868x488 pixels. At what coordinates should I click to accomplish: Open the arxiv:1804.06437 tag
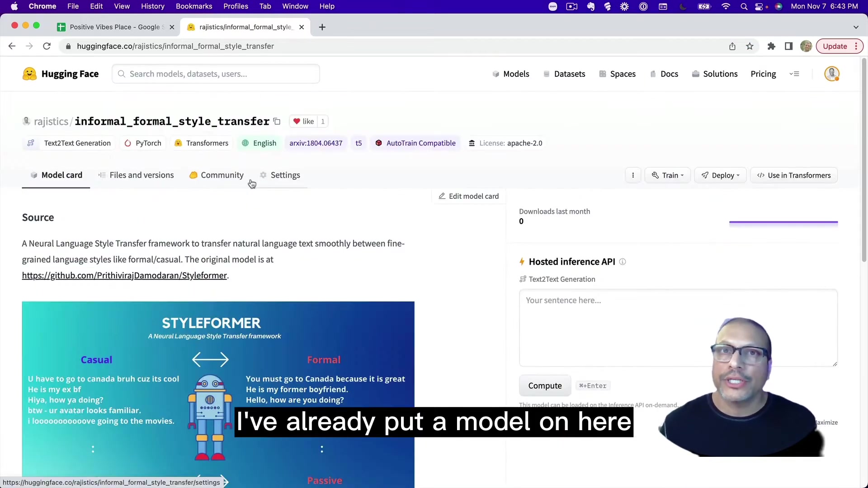point(316,143)
